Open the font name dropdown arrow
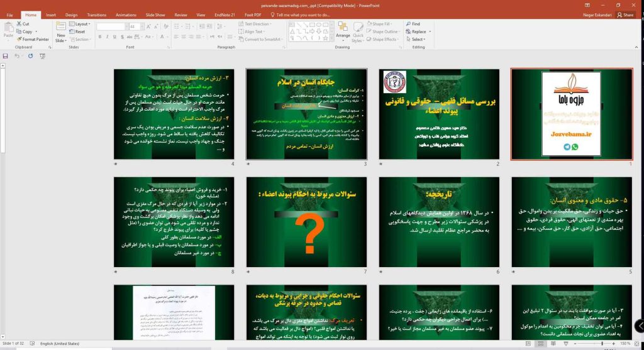This screenshot has width=644, height=350. point(126,26)
